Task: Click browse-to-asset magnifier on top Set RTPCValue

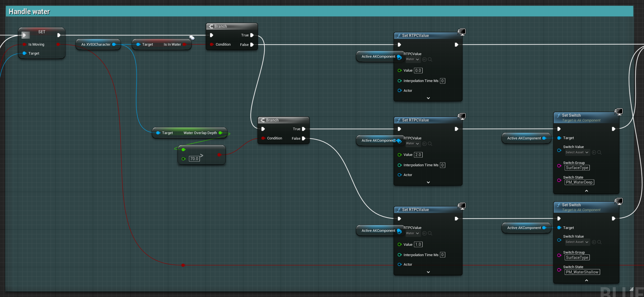Action: point(430,59)
